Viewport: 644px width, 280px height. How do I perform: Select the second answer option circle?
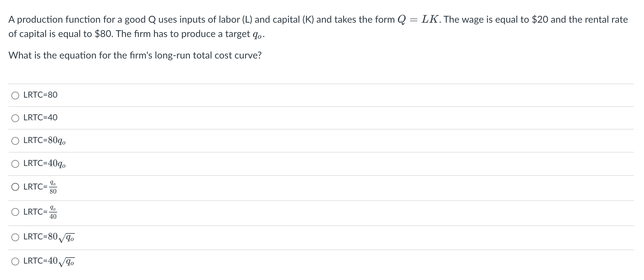[x=15, y=118]
